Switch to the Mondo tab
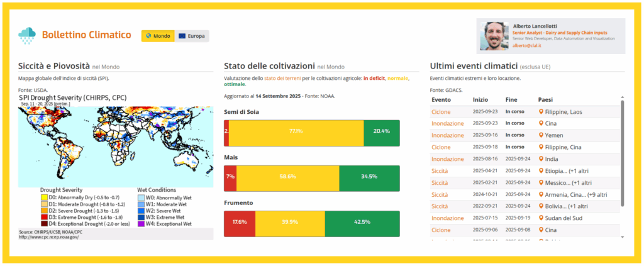 (157, 36)
